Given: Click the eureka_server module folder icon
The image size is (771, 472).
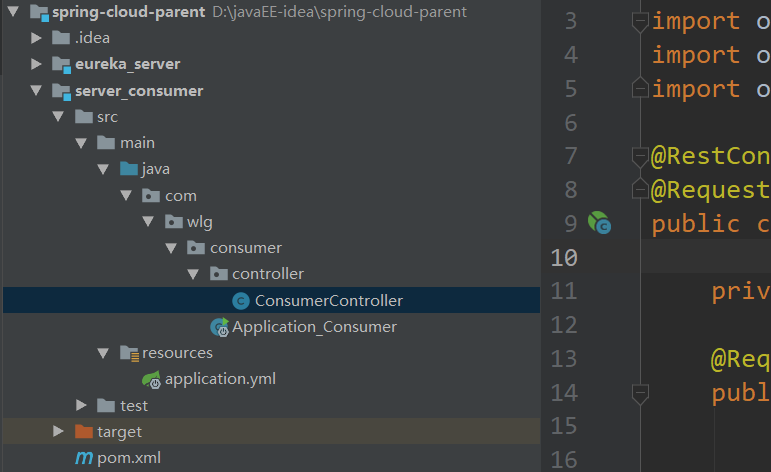Looking at the screenshot, I should pos(61,64).
